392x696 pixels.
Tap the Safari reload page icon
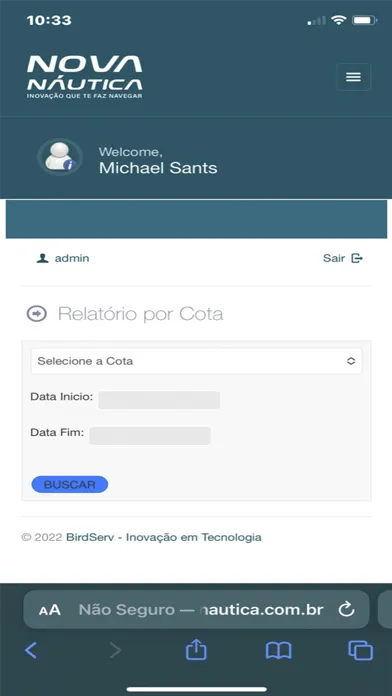[x=346, y=609]
